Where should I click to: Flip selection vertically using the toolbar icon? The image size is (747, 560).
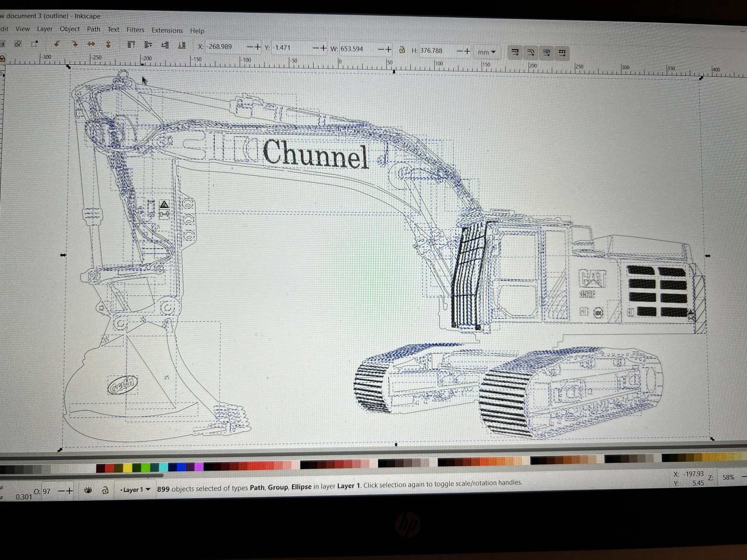tap(108, 44)
